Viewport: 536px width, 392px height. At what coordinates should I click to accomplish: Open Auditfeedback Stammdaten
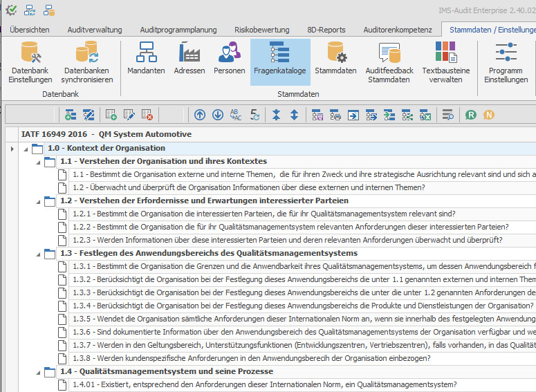[389, 62]
